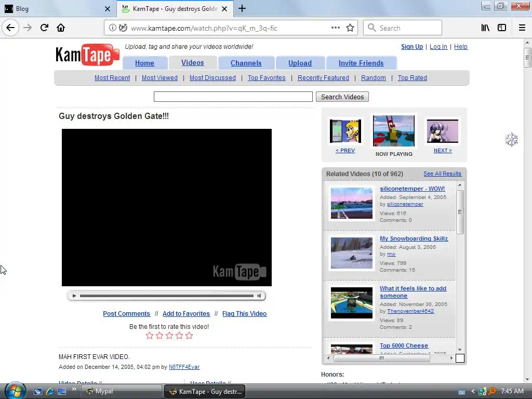Viewport: 532px width, 399px height.
Task: Expand the quick launch overflow chevron
Action: click(x=74, y=389)
